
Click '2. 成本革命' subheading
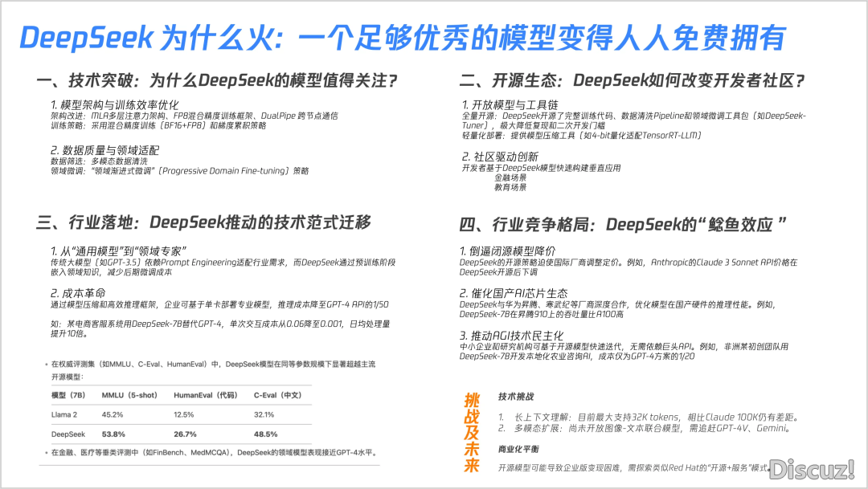(77, 292)
